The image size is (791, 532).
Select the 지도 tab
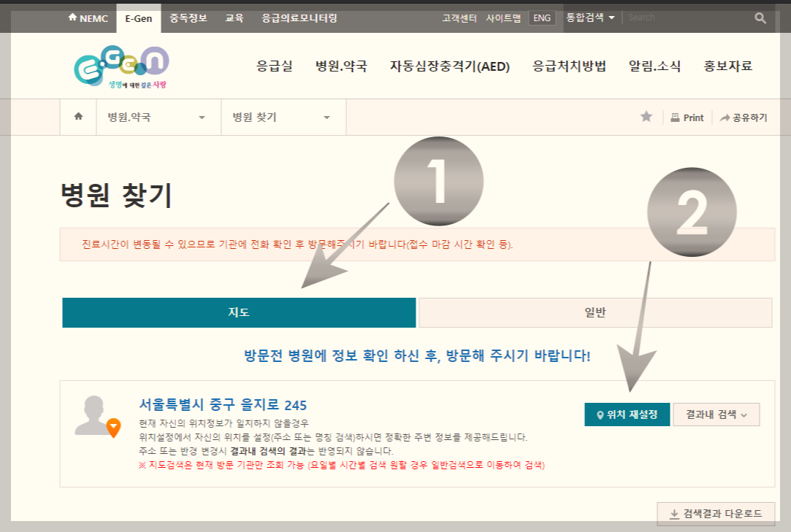point(239,312)
